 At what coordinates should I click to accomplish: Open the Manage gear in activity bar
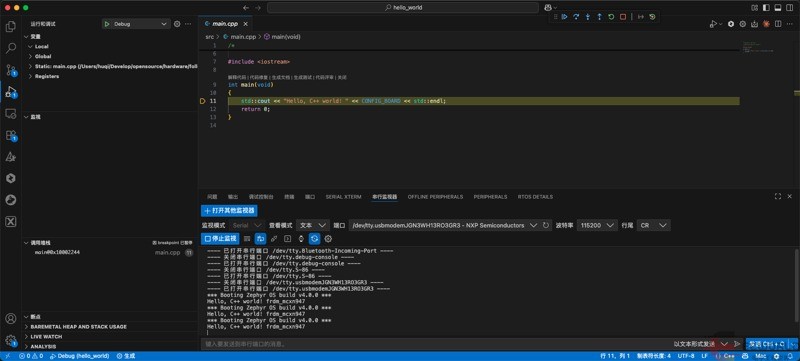point(10,341)
